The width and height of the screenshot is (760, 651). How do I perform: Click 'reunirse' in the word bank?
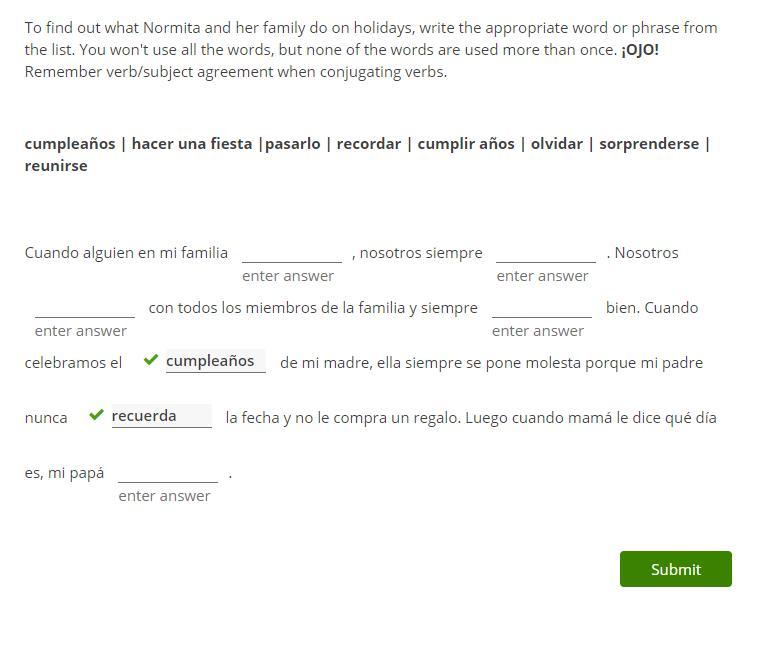point(56,165)
